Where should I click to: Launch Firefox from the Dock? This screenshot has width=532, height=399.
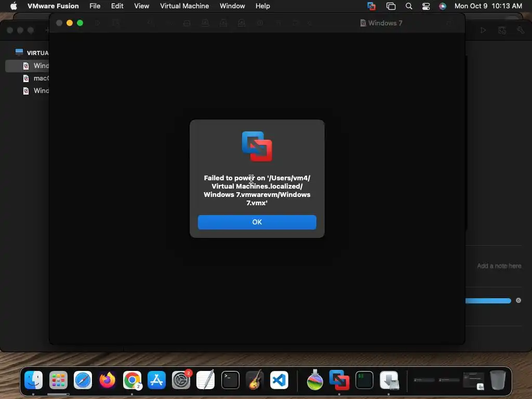coord(107,380)
